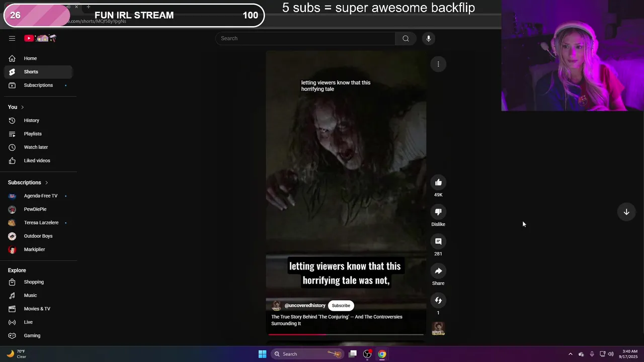The width and height of the screenshot is (644, 362).
Task: Click the Liked videos thumbs-up icon
Action: [x=12, y=160]
